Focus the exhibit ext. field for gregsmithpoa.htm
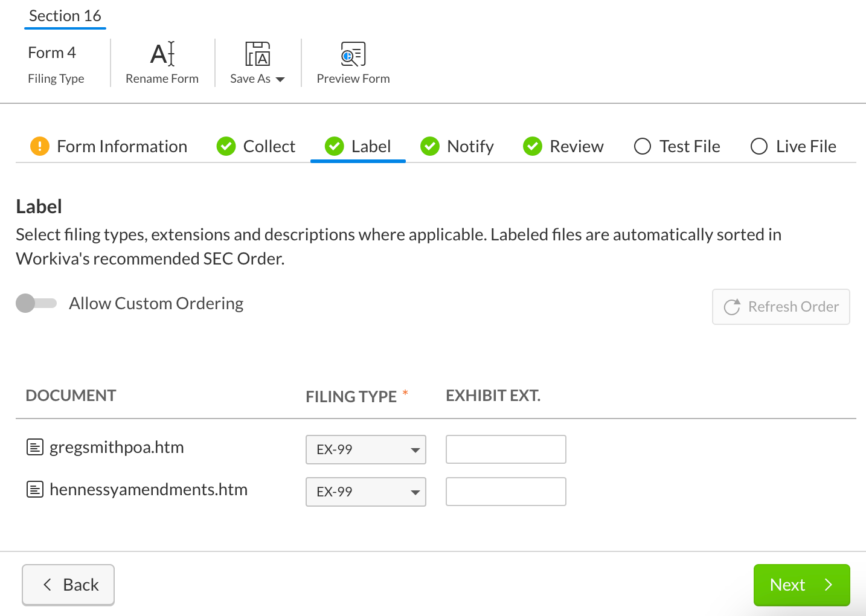This screenshot has height=616, width=866. pyautogui.click(x=505, y=450)
